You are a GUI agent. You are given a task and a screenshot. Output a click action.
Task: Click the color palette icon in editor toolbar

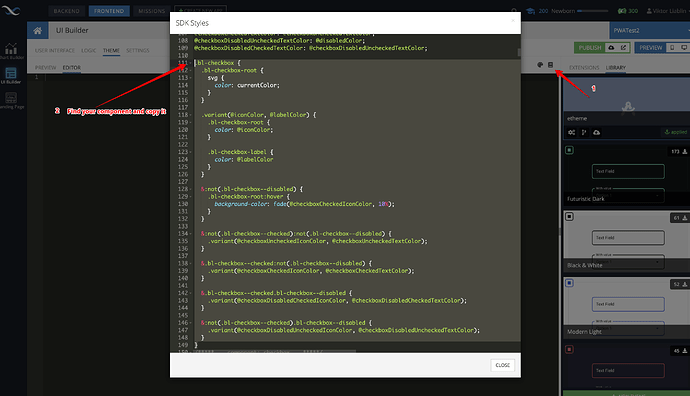(x=540, y=65)
